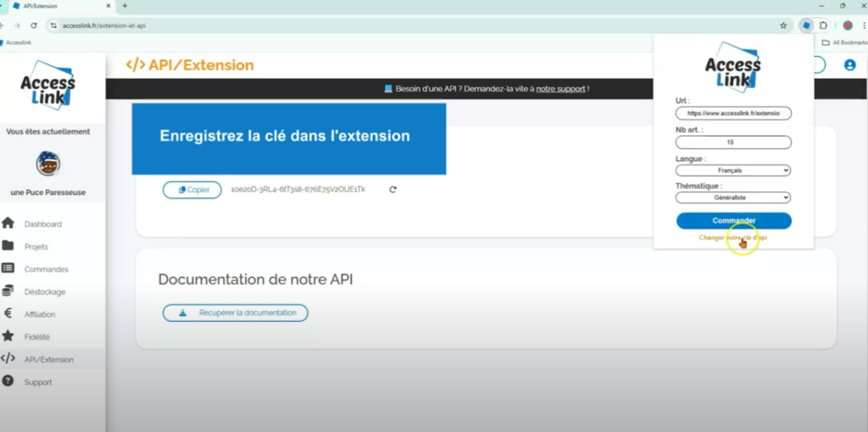Open the user account profile icon
The width and height of the screenshot is (868, 432).
pos(849,65)
